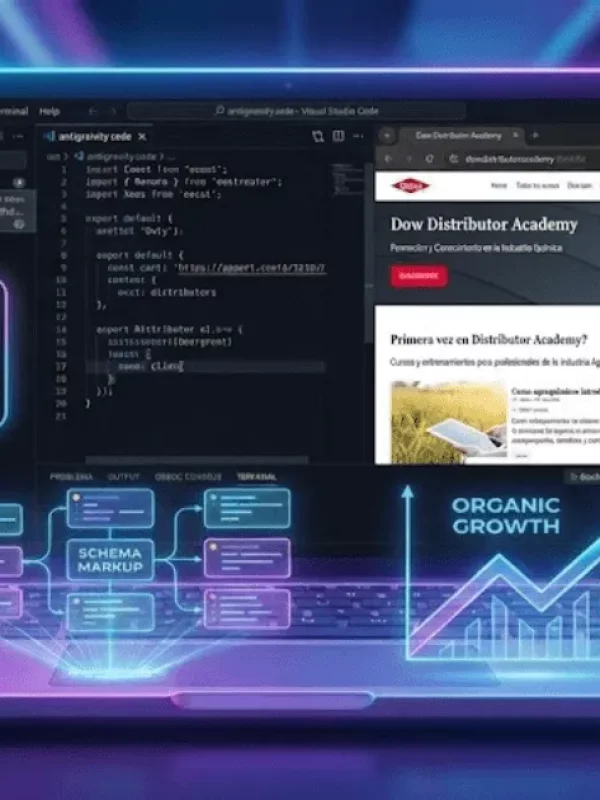Viewport: 600px width, 800px height.
Task: Click the browser address bar
Action: (x=523, y=159)
